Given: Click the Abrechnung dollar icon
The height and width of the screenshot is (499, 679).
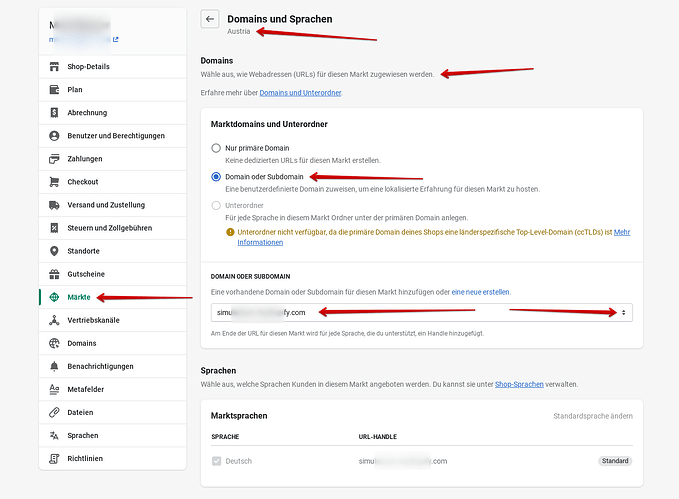Looking at the screenshot, I should [x=55, y=113].
